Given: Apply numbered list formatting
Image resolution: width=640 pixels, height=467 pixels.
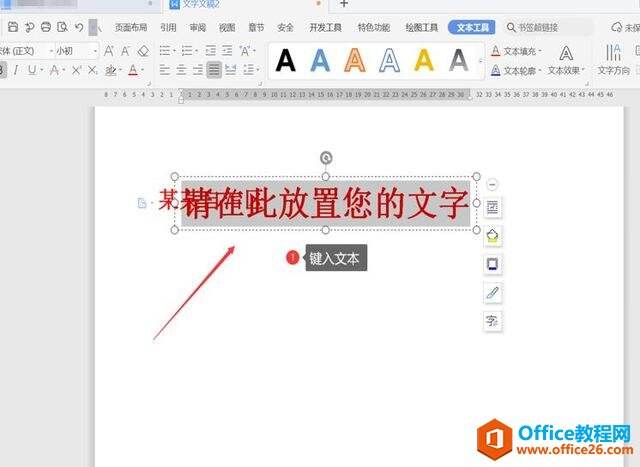Looking at the screenshot, I should tap(187, 51).
